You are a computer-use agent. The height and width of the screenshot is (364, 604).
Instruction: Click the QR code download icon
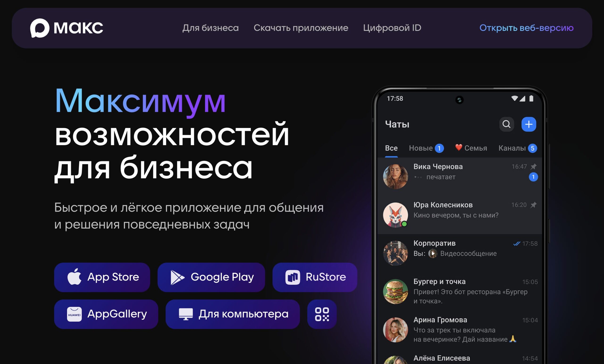tap(321, 314)
